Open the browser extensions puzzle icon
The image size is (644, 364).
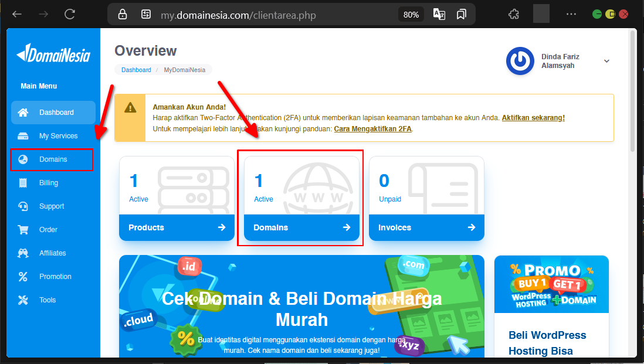[513, 15]
